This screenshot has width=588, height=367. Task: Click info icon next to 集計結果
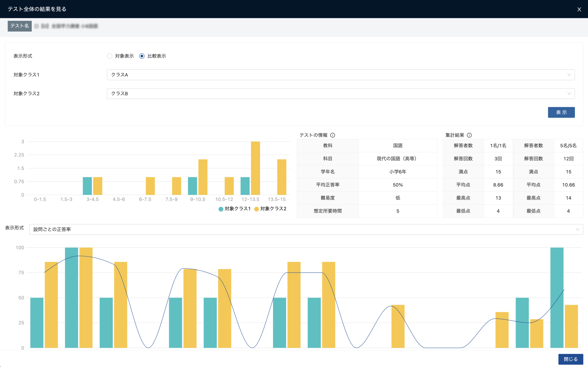(469, 135)
